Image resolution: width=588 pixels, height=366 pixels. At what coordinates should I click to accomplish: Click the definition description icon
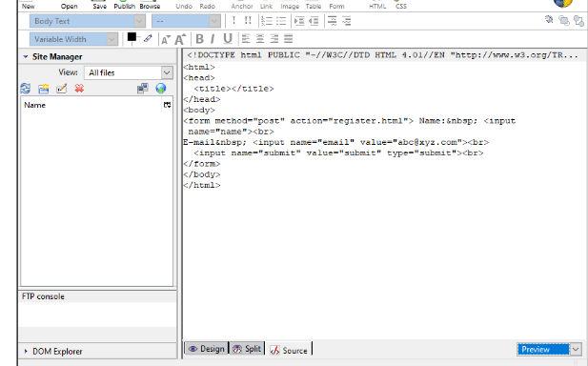pyautogui.click(x=347, y=21)
